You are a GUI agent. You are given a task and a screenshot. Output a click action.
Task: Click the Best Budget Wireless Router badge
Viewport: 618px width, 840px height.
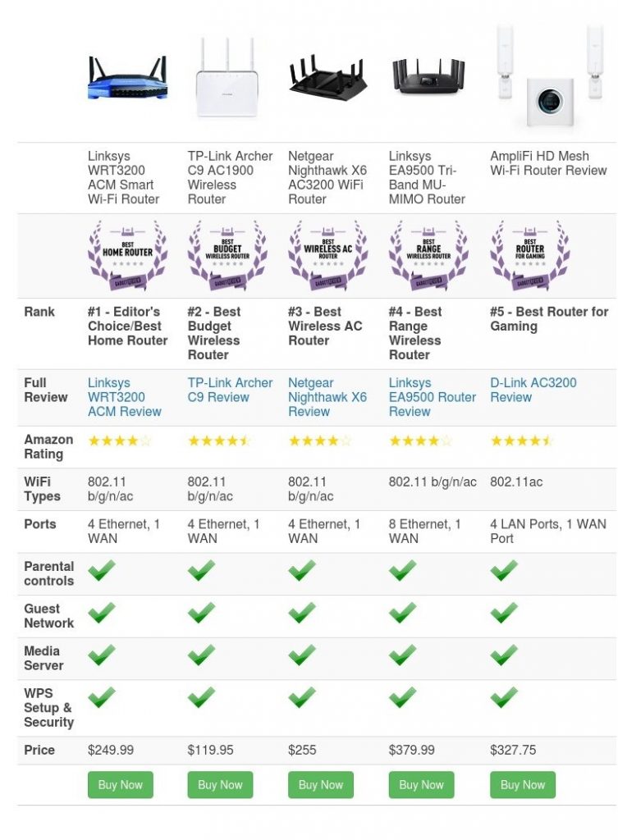pyautogui.click(x=227, y=256)
